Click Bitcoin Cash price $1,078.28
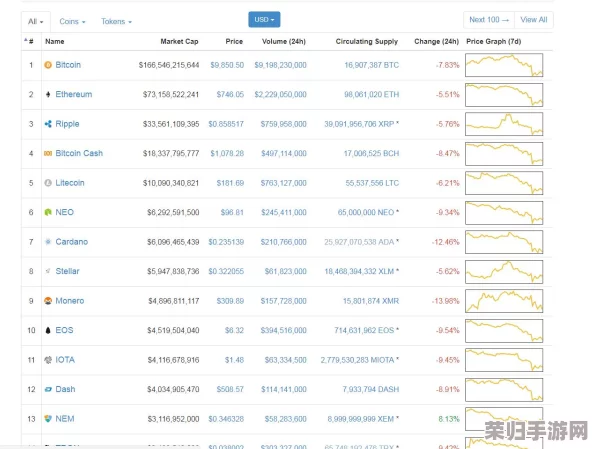 tap(227, 153)
